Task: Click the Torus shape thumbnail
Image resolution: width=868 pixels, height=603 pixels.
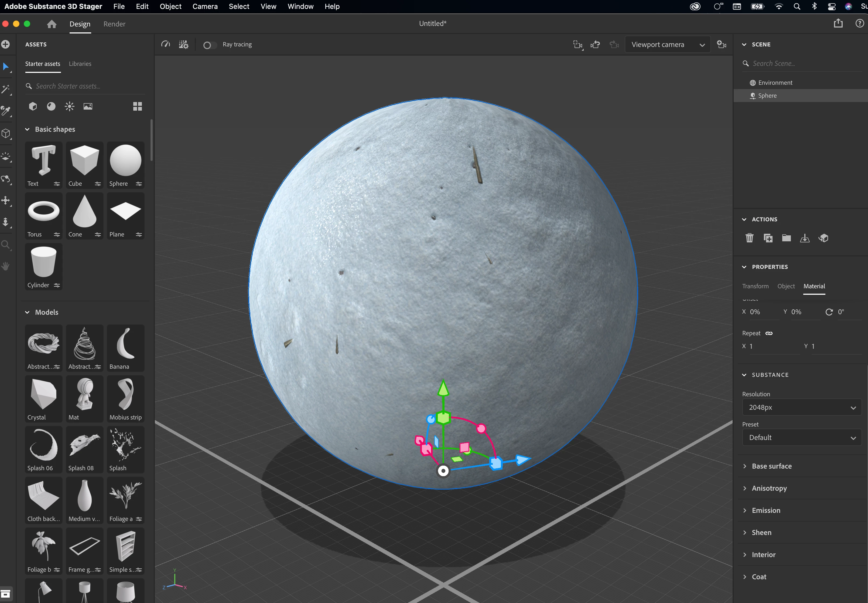Action: (x=44, y=212)
